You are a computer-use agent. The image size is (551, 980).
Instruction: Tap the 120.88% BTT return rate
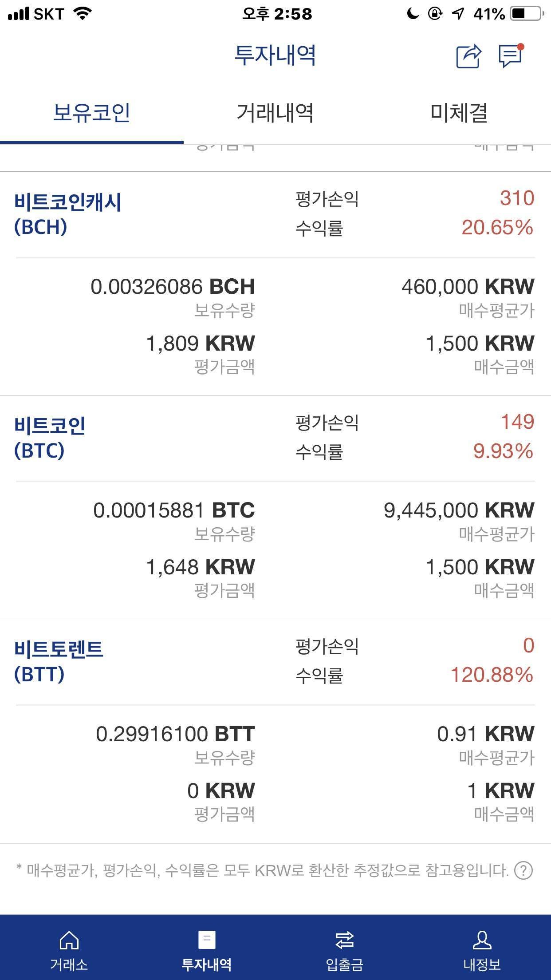click(x=492, y=675)
